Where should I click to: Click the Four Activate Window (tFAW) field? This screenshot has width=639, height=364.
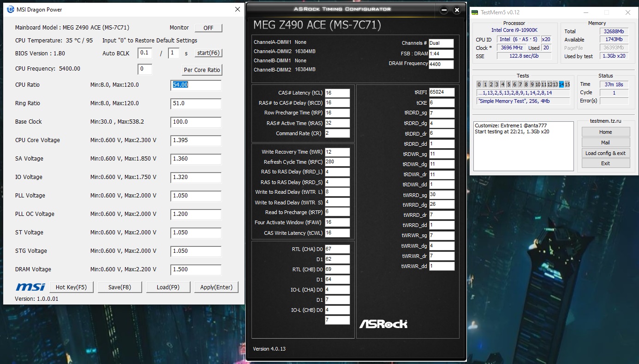click(337, 223)
